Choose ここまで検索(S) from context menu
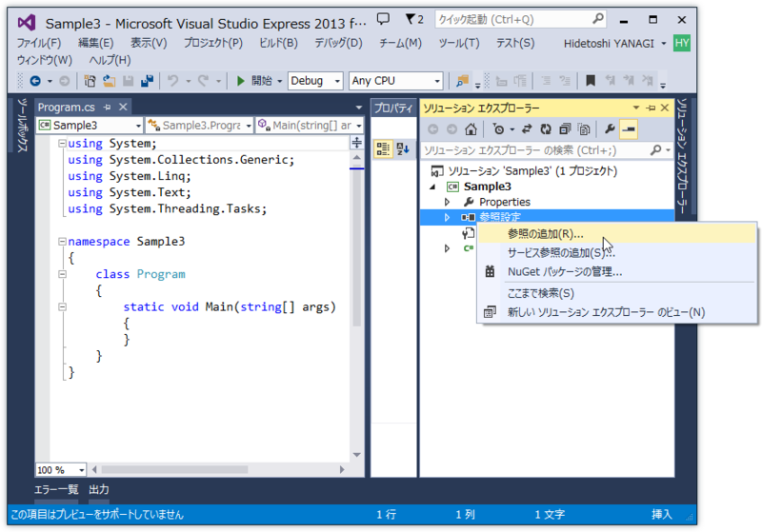The width and height of the screenshot is (762, 532). 617,293
